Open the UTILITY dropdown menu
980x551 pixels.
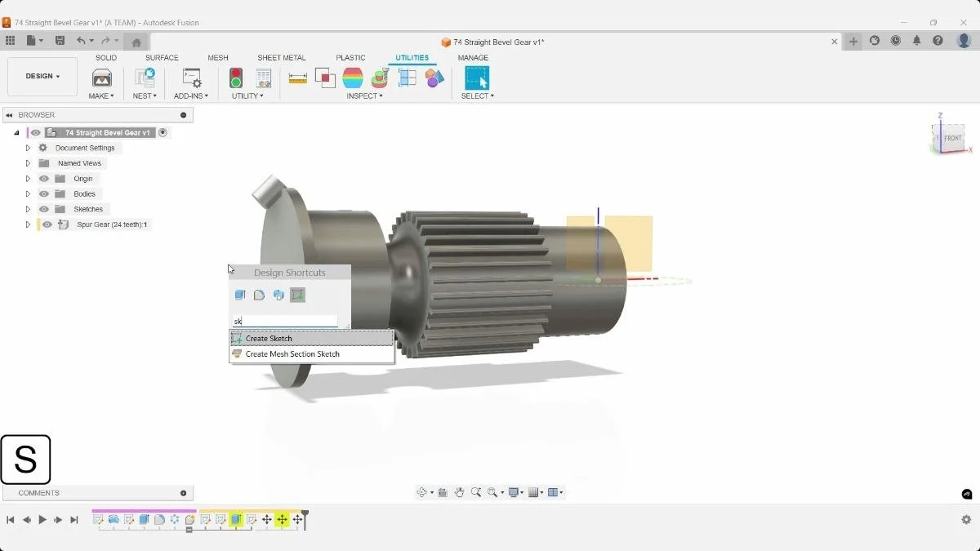(x=247, y=96)
